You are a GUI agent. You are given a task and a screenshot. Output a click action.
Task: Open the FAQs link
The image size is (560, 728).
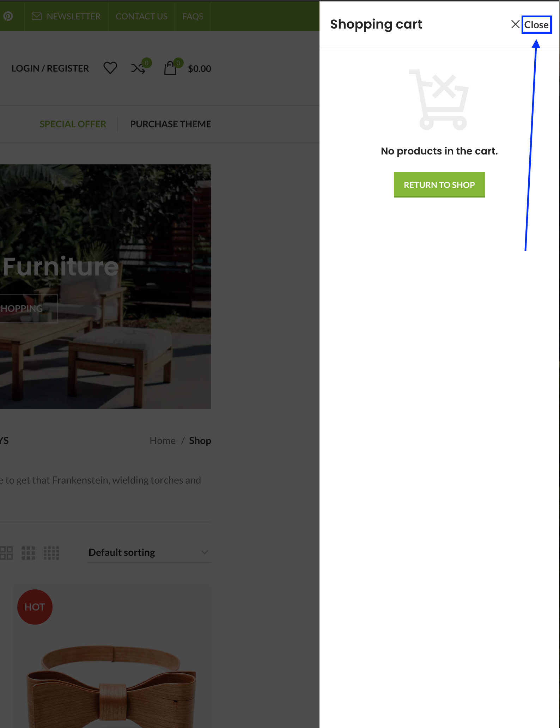click(x=193, y=16)
